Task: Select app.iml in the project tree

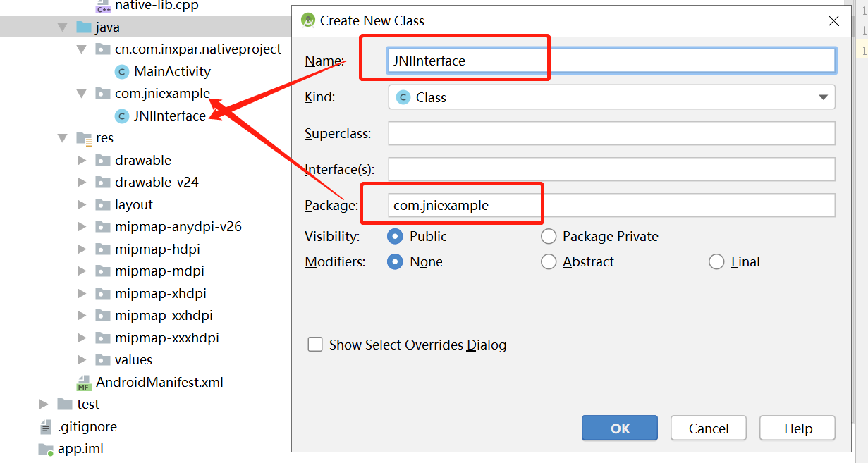Action: [x=81, y=449]
